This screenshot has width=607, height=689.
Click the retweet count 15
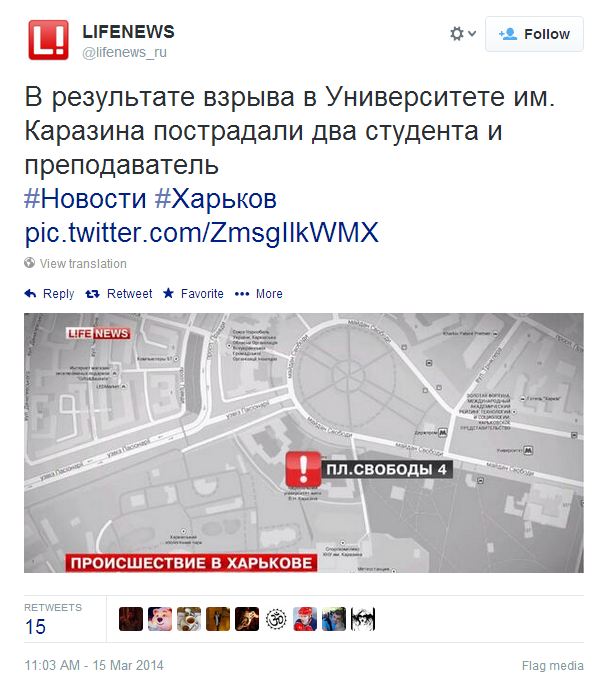(35, 627)
